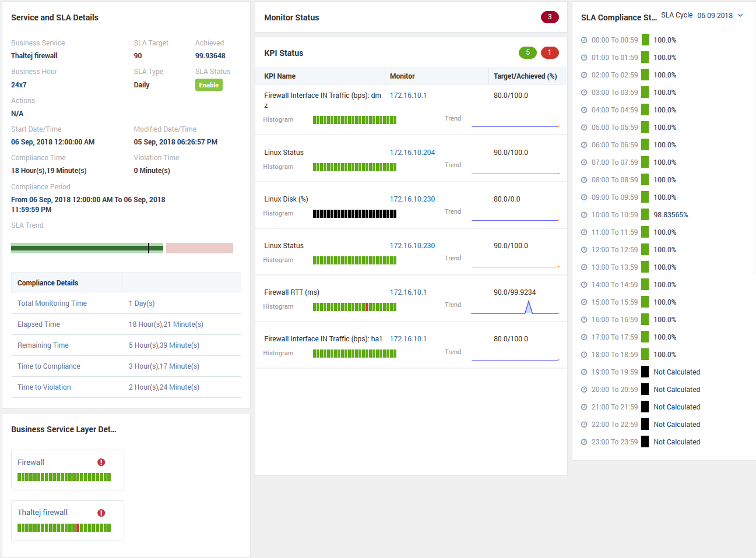Open the Firewall service layer link

[31, 462]
